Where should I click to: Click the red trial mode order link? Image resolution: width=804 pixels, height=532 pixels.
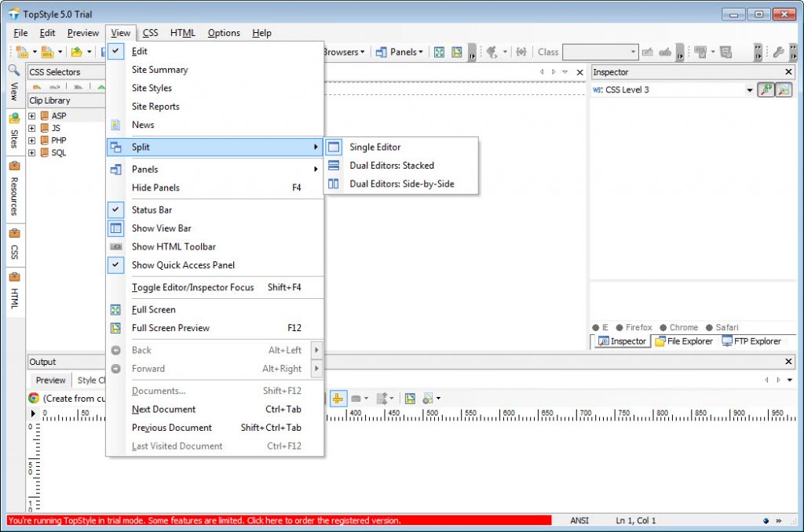[x=280, y=520]
